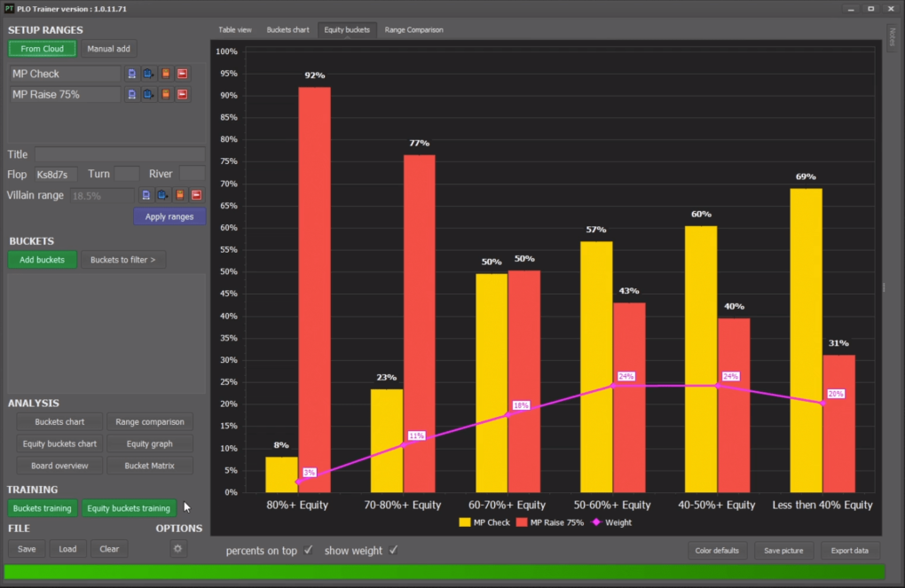Click the purple document icon beside Villain range
This screenshot has height=588, width=905.
tap(146, 195)
